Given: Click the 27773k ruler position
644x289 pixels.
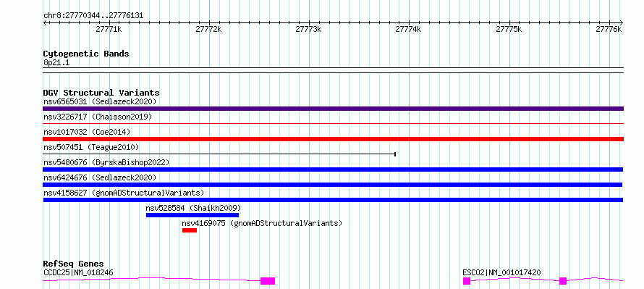Looking at the screenshot, I should click(x=308, y=29).
